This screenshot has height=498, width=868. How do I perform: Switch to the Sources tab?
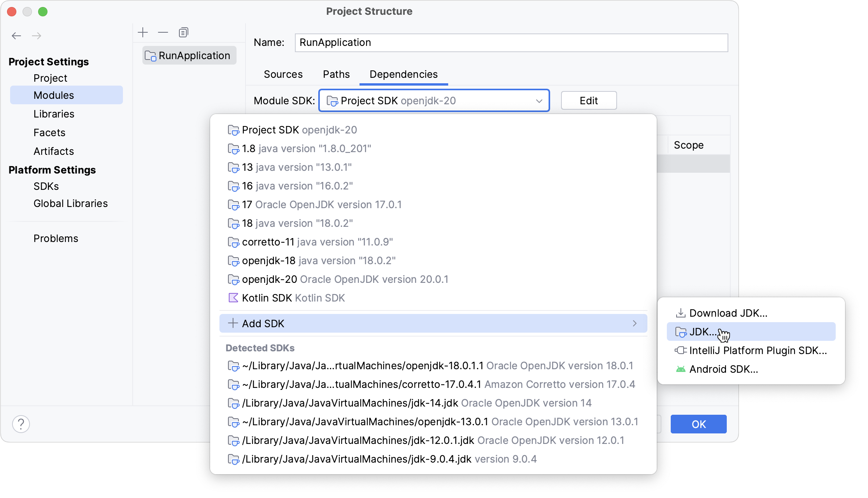[x=284, y=74]
